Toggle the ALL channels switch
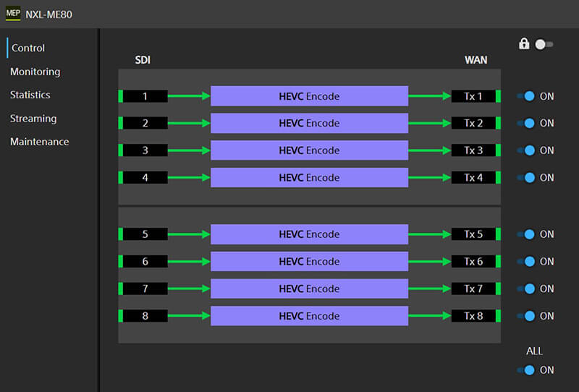 coord(526,370)
